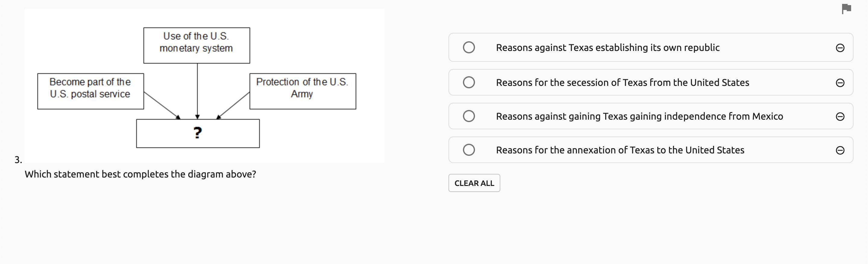Click the text 'Reasons for the annexation of Texas'
868x264 pixels.
(620, 150)
